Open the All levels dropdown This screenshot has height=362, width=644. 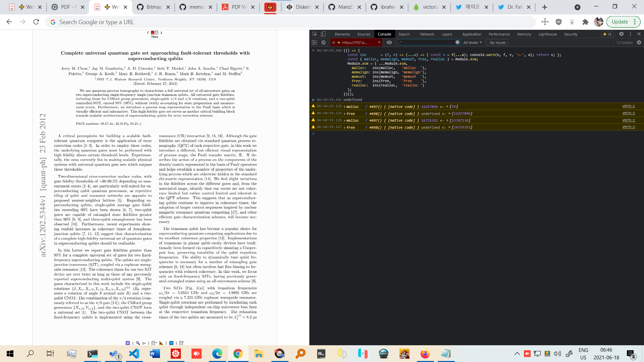[472, 43]
